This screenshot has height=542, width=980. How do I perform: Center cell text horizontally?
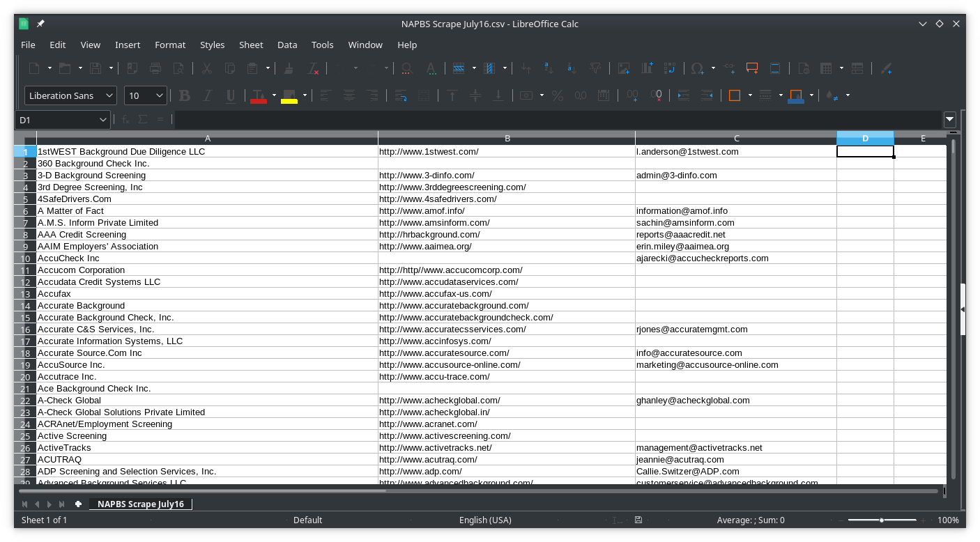point(349,95)
